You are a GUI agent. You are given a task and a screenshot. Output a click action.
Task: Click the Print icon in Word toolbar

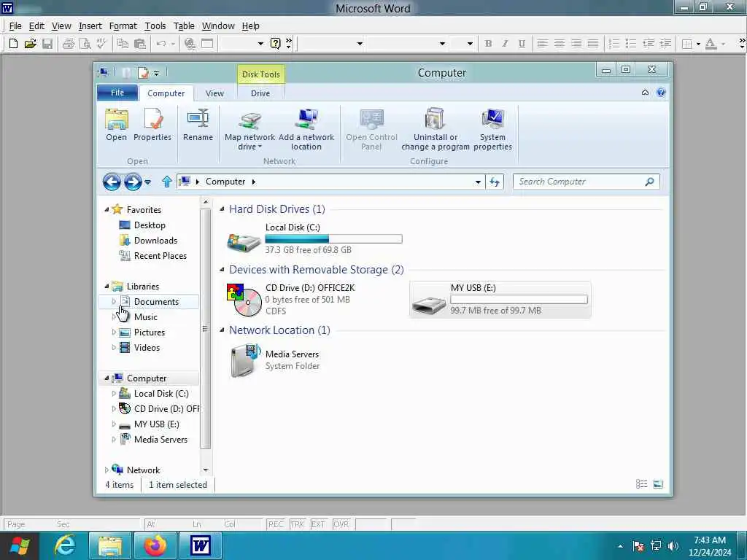pos(68,44)
